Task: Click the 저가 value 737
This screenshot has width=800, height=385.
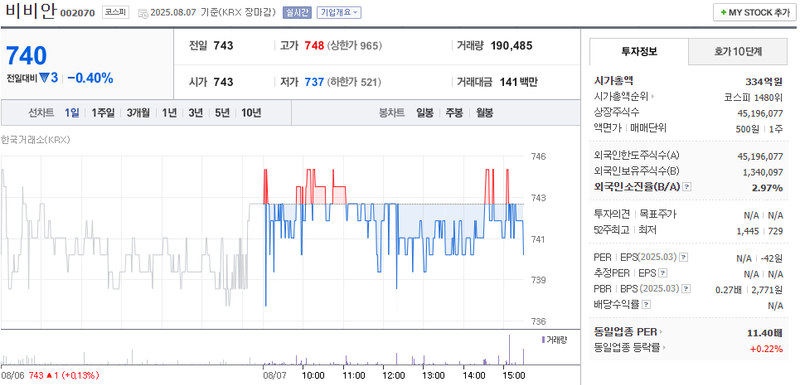Action: click(314, 82)
